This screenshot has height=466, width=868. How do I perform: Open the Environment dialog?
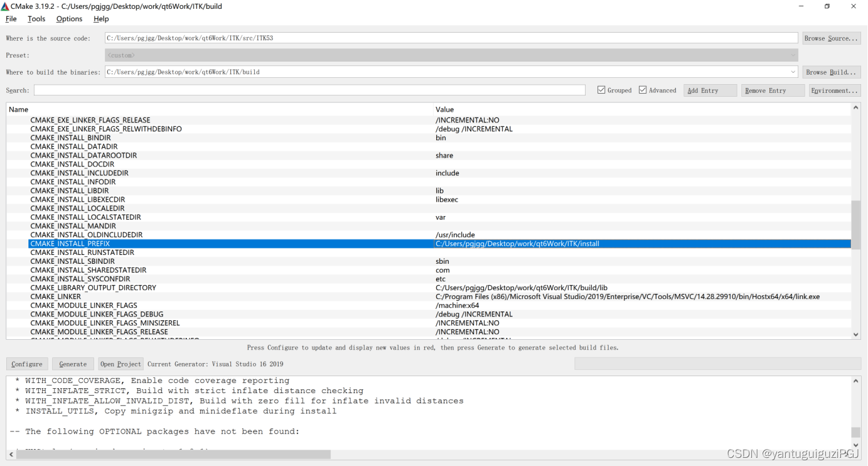click(835, 90)
